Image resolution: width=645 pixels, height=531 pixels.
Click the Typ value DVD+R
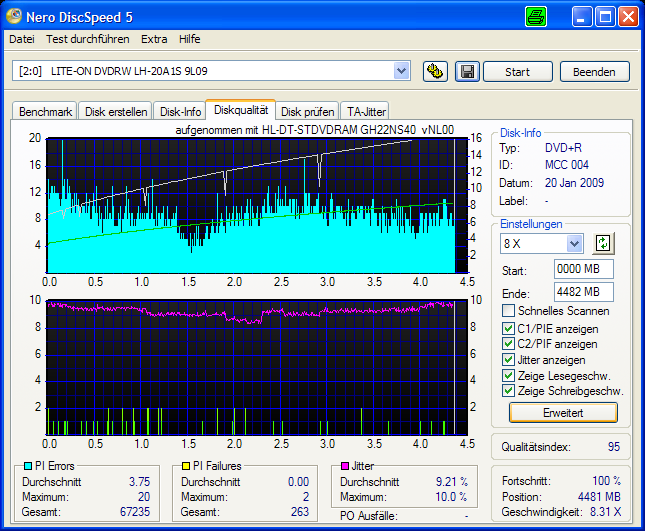coord(563,148)
